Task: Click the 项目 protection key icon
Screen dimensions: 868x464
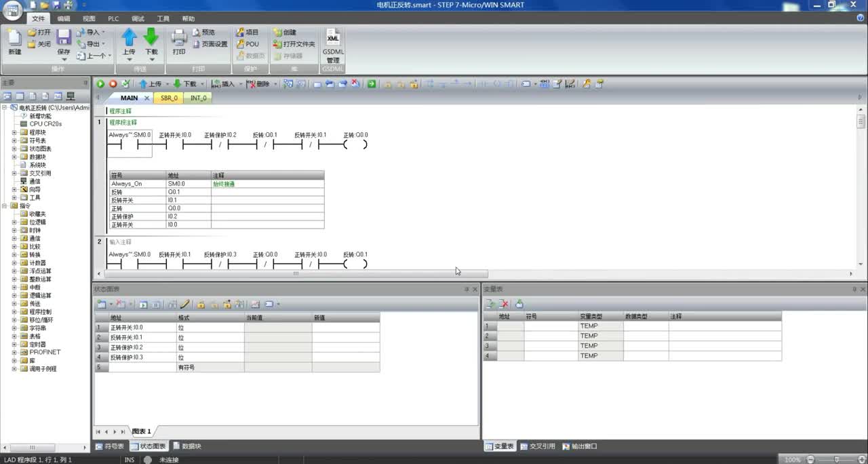Action: 240,32
